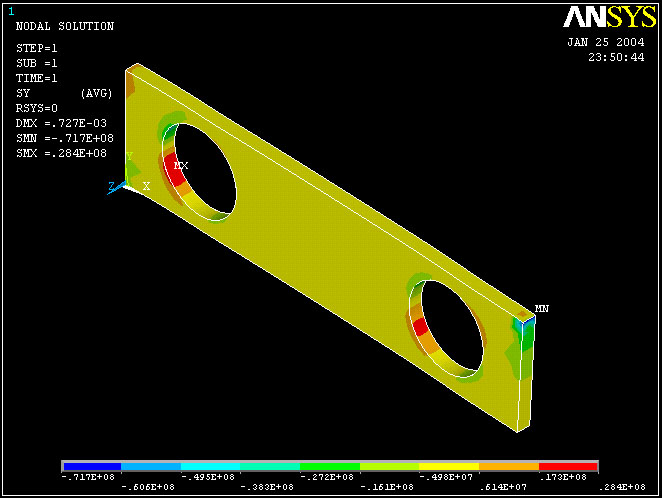
Task: Click the ANSYS logo
Action: [609, 18]
